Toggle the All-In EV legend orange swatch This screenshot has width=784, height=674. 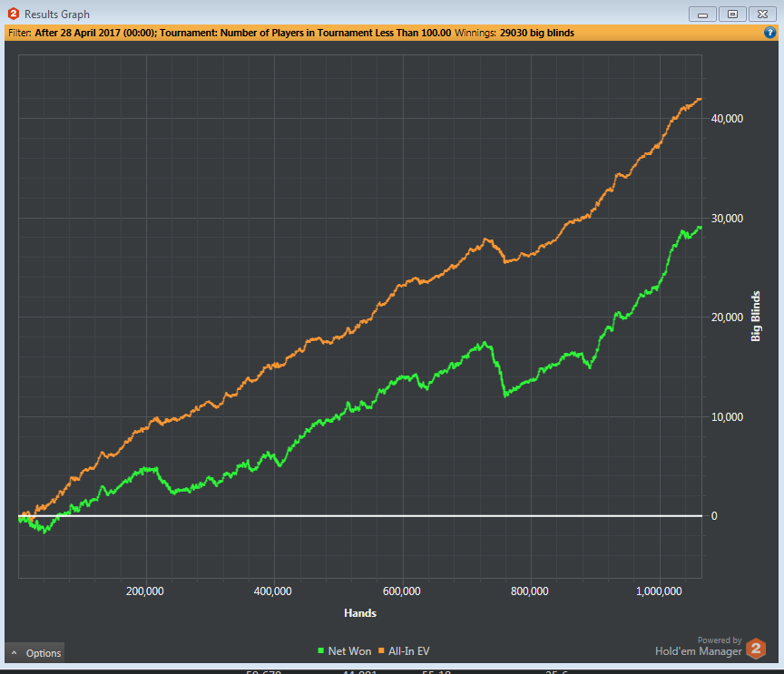tap(381, 651)
